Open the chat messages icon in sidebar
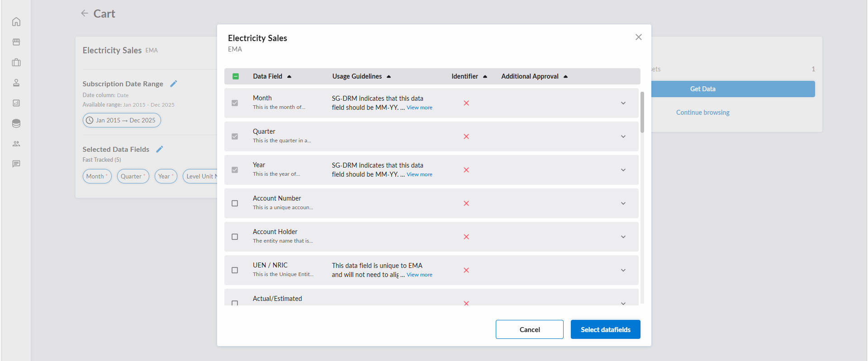868x361 pixels. coord(16,164)
